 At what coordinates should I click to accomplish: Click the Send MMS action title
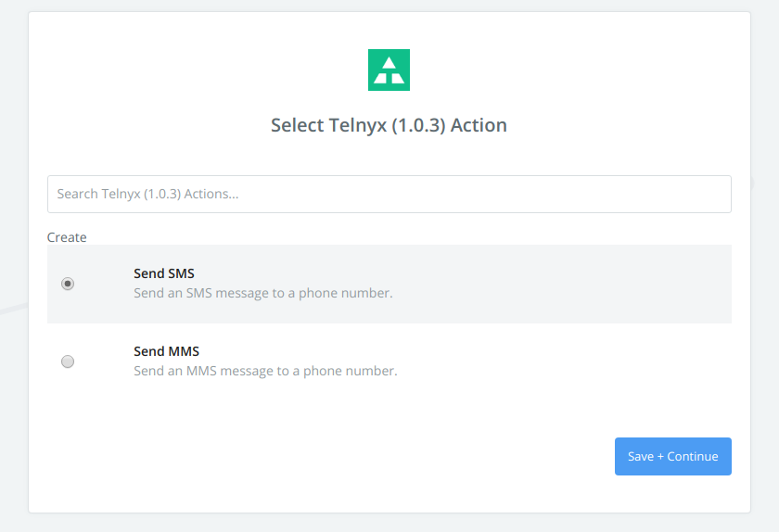click(166, 351)
